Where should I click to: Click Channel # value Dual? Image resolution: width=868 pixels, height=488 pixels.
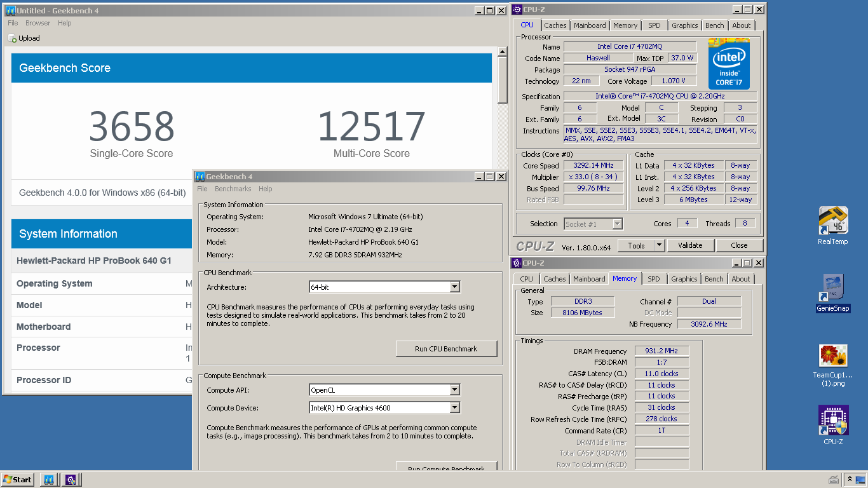[709, 301]
